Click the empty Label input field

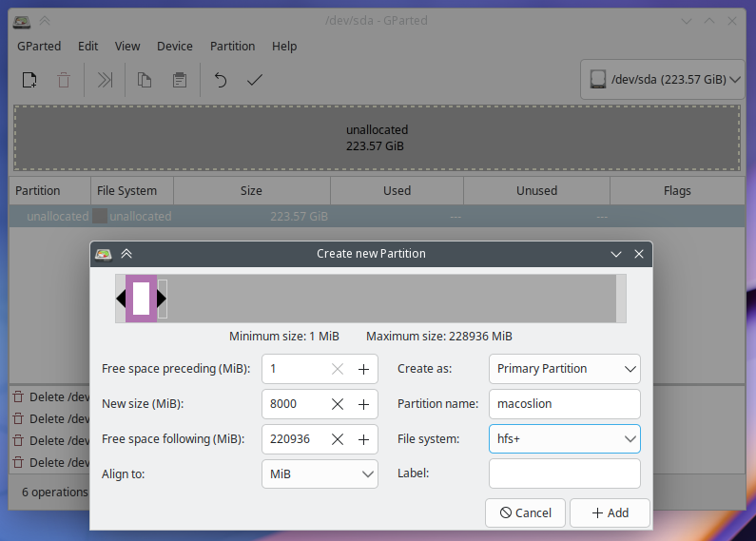pos(565,473)
